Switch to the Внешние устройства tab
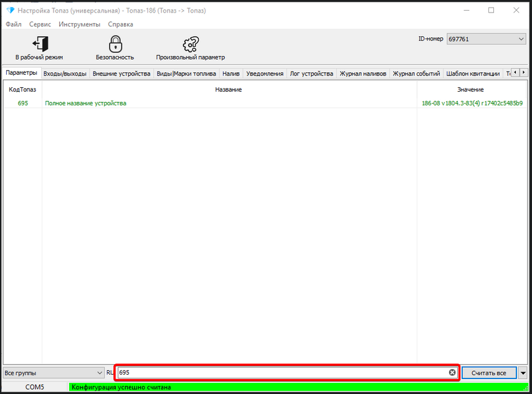Image resolution: width=532 pixels, height=394 pixels. [x=121, y=74]
